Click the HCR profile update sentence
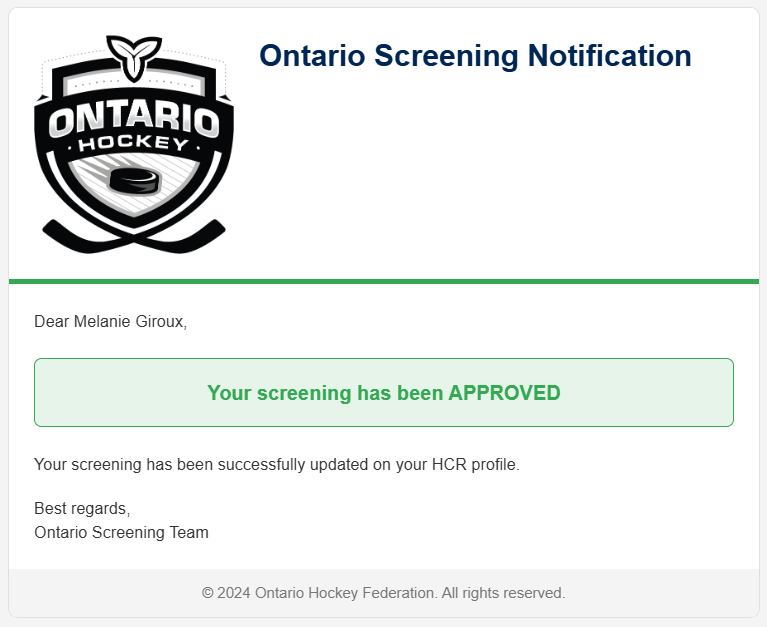The height and width of the screenshot is (627, 767). coord(277,464)
